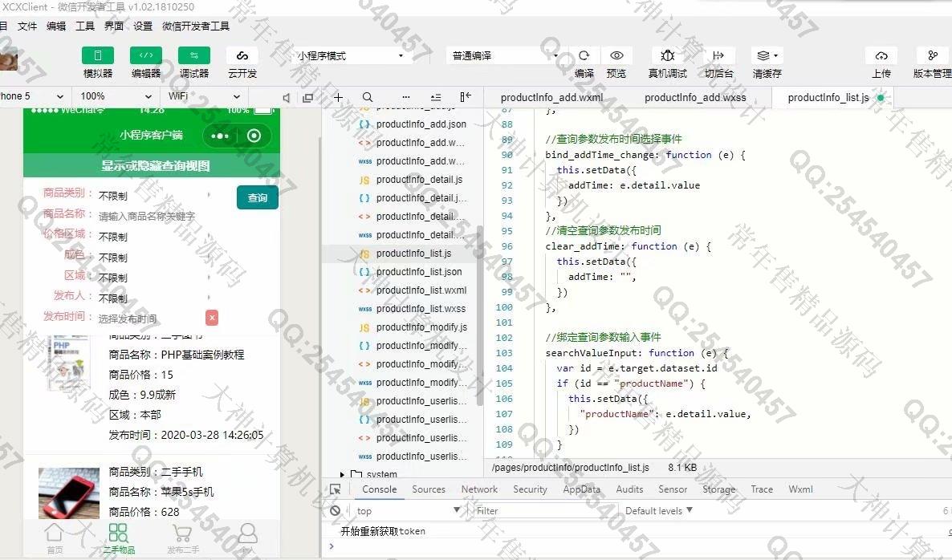Click the teal 查询 search button

click(x=258, y=197)
